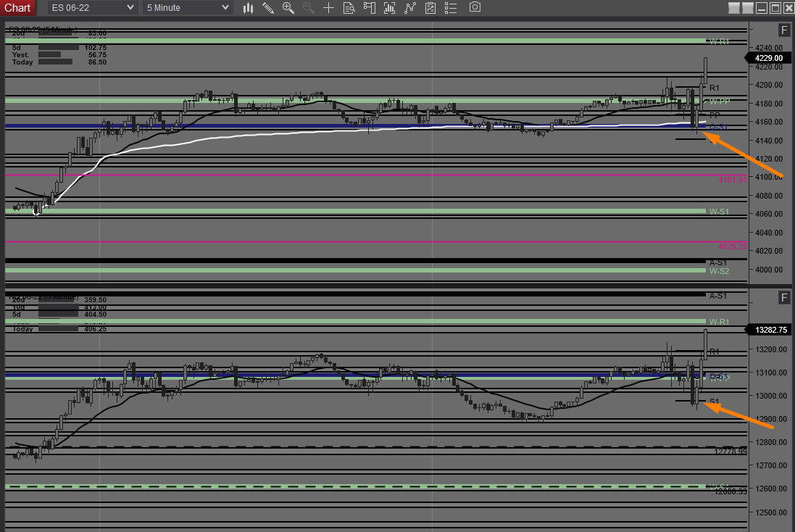Open chart Properties list icon
Viewport: 795px width, 532px height.
[x=450, y=7]
